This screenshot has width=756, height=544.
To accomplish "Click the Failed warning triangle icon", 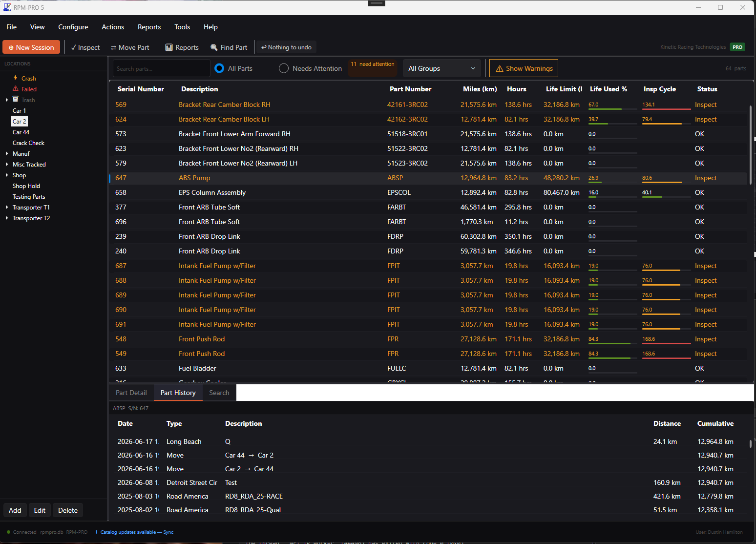I will pyautogui.click(x=16, y=88).
